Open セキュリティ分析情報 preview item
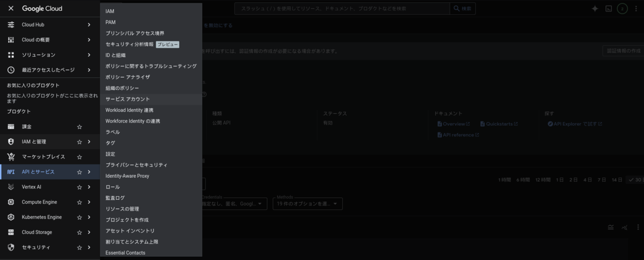Viewport: 644px width, 260px height. pos(151,44)
